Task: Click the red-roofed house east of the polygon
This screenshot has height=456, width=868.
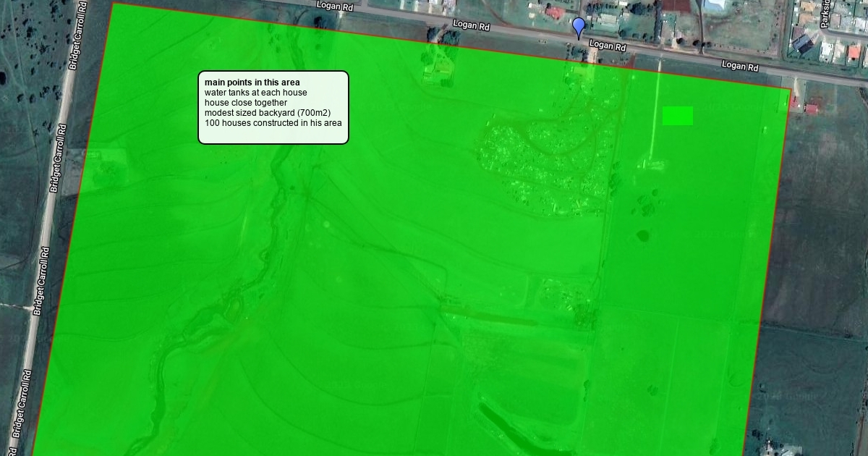Action: [811, 109]
